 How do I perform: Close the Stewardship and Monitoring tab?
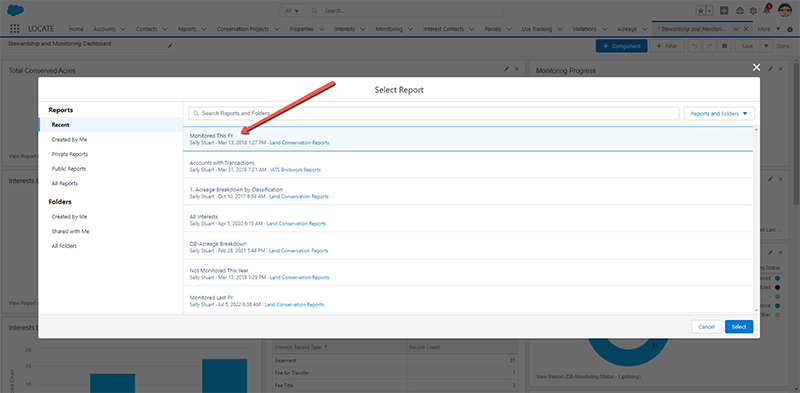(746, 29)
